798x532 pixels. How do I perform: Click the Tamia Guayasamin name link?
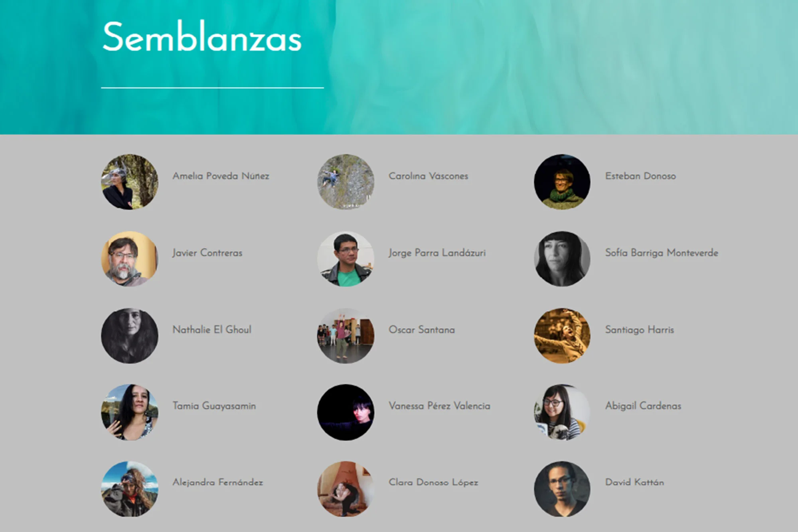[x=214, y=406]
